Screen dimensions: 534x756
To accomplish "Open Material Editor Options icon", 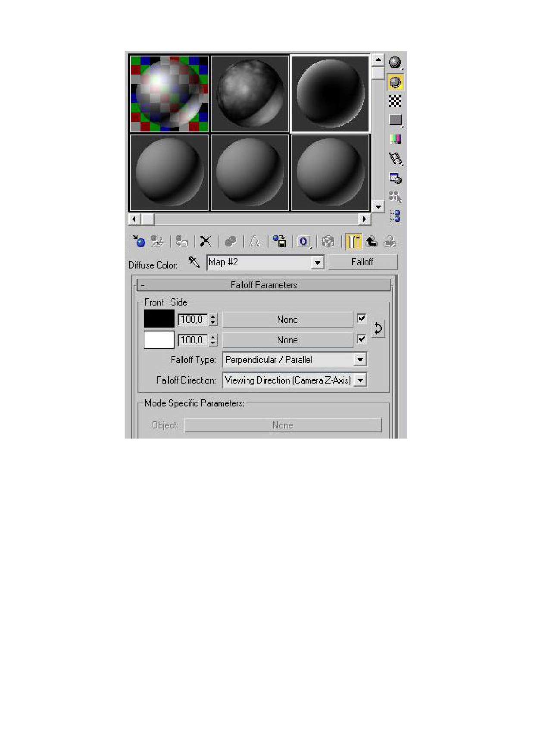I will point(395,178).
